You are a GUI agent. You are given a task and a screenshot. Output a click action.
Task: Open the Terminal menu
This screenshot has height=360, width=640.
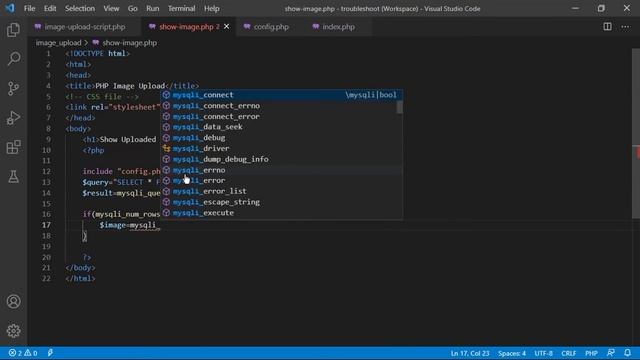click(x=181, y=8)
